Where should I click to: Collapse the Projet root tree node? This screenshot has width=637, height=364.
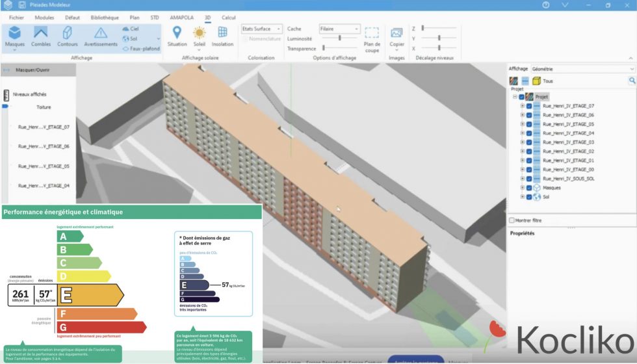coord(515,97)
